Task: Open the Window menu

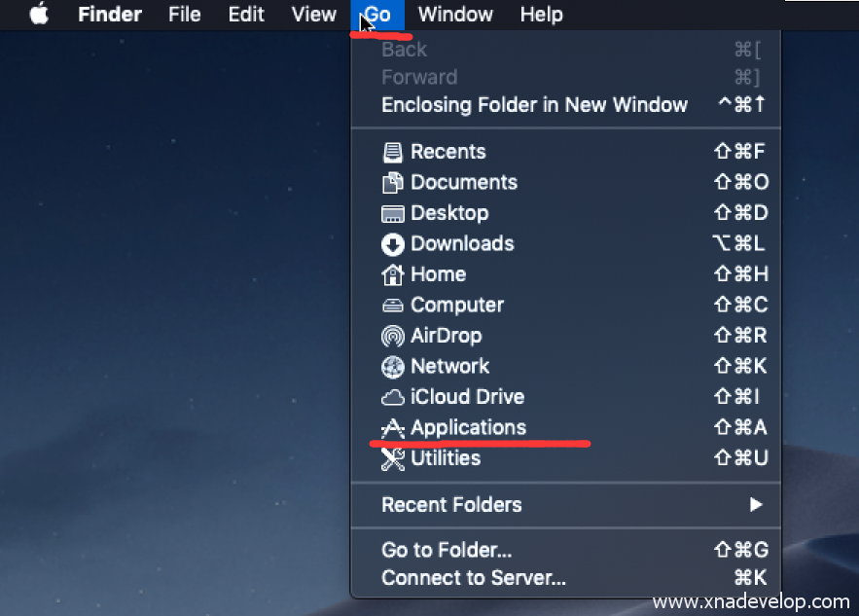Action: [x=453, y=15]
